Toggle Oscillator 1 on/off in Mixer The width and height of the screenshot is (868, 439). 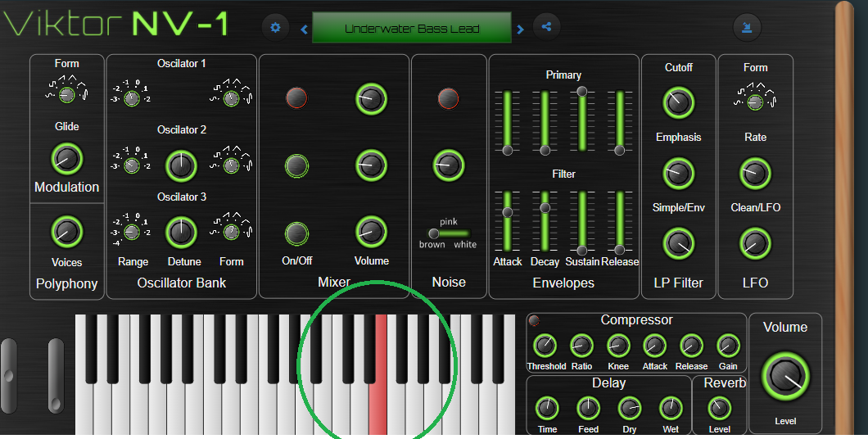[x=296, y=98]
